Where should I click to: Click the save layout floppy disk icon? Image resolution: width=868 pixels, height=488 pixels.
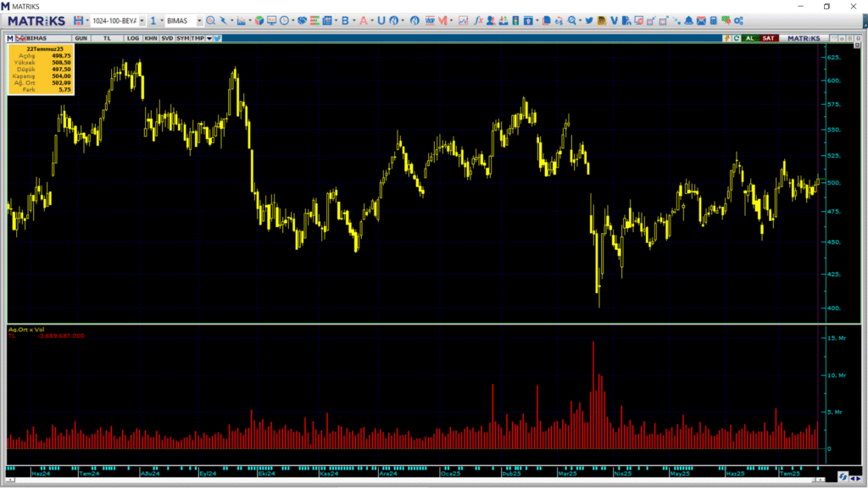(x=78, y=20)
